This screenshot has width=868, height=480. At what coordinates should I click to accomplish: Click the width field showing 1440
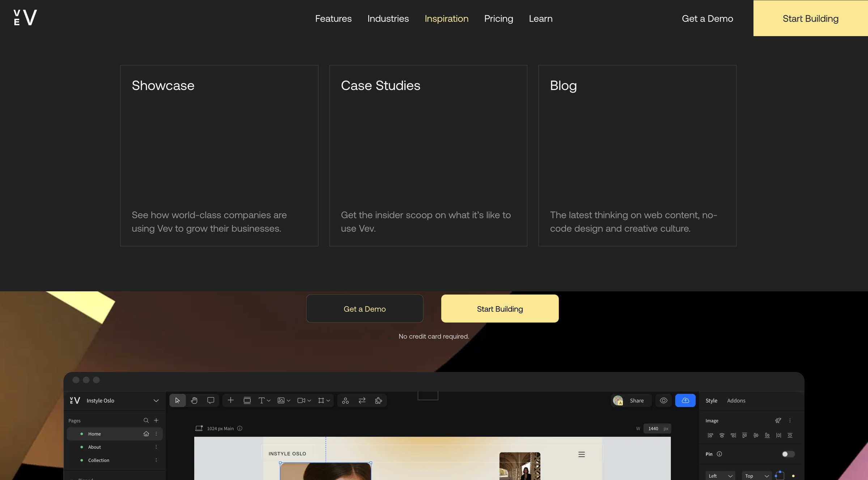tap(657, 428)
